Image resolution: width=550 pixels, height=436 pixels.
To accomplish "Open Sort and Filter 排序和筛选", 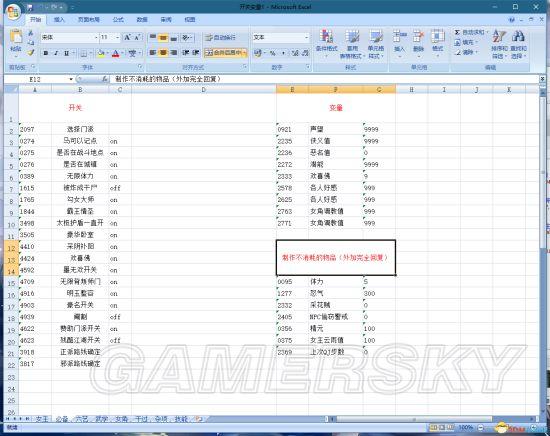I will coord(499,44).
